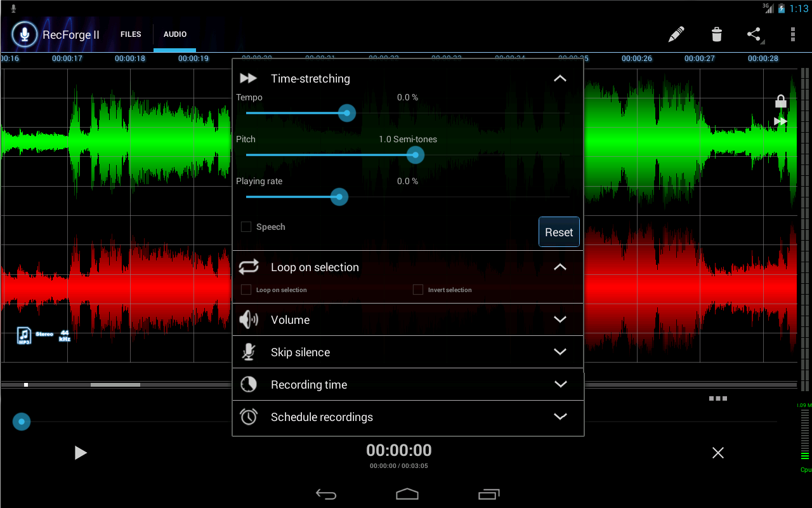Expand the Volume section

(x=560, y=319)
